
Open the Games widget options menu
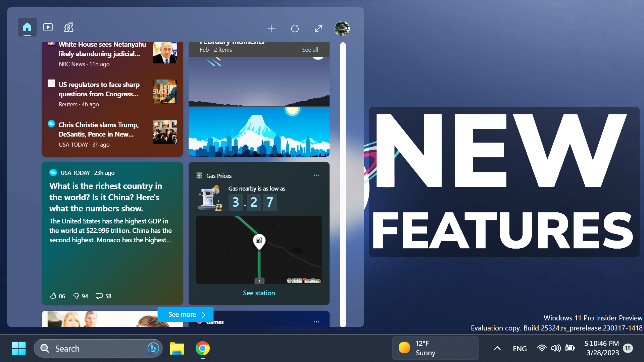pyautogui.click(x=316, y=322)
